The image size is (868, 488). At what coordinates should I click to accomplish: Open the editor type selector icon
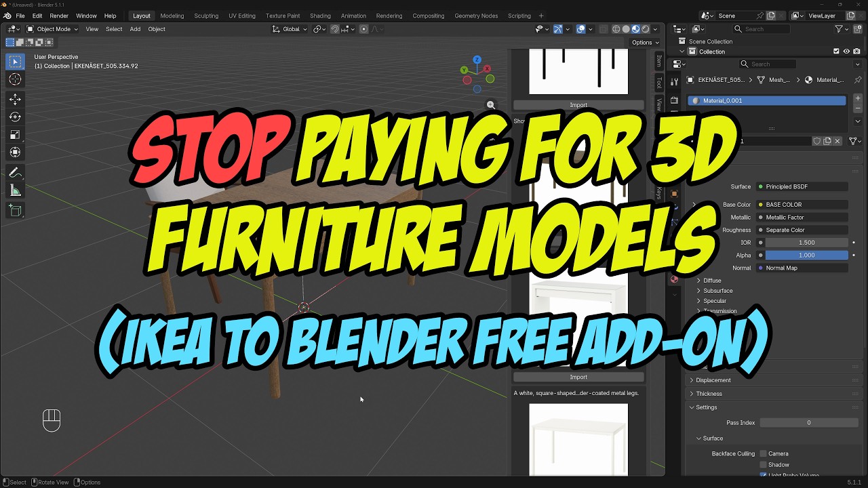point(13,29)
